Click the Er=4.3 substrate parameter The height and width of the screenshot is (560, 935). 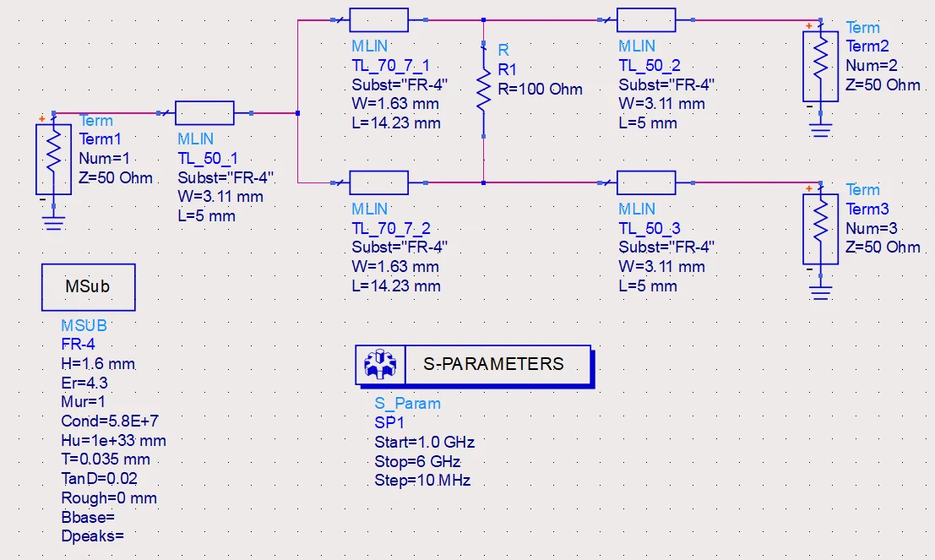click(x=84, y=383)
